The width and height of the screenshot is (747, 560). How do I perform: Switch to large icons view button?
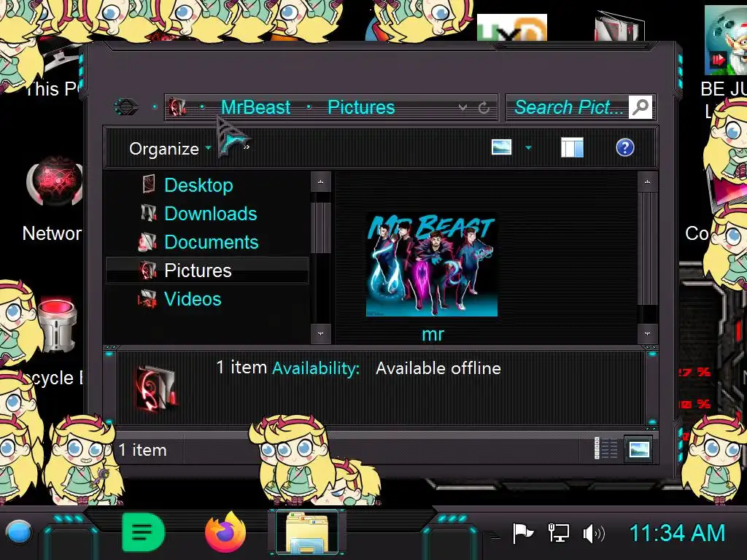(638, 449)
